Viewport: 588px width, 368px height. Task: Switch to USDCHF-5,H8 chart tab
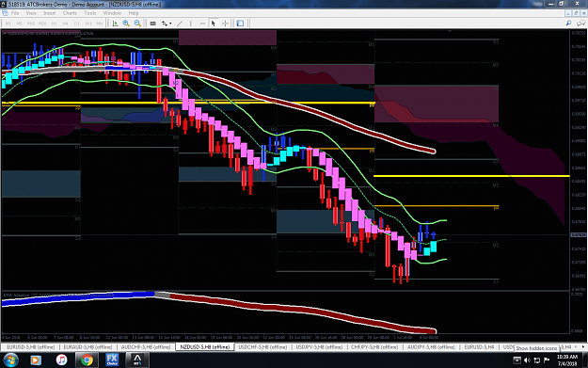point(262,347)
